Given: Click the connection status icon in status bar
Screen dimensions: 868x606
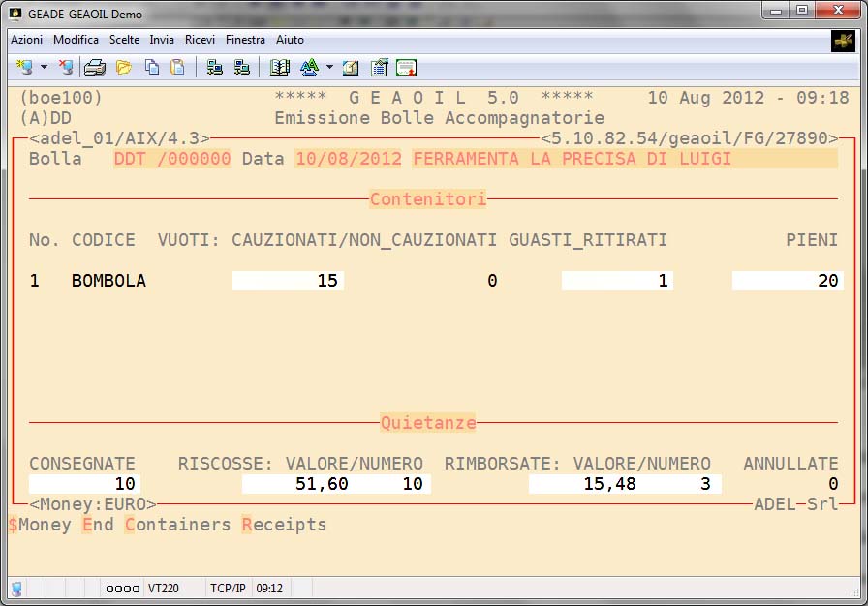Looking at the screenshot, I should 16,588.
